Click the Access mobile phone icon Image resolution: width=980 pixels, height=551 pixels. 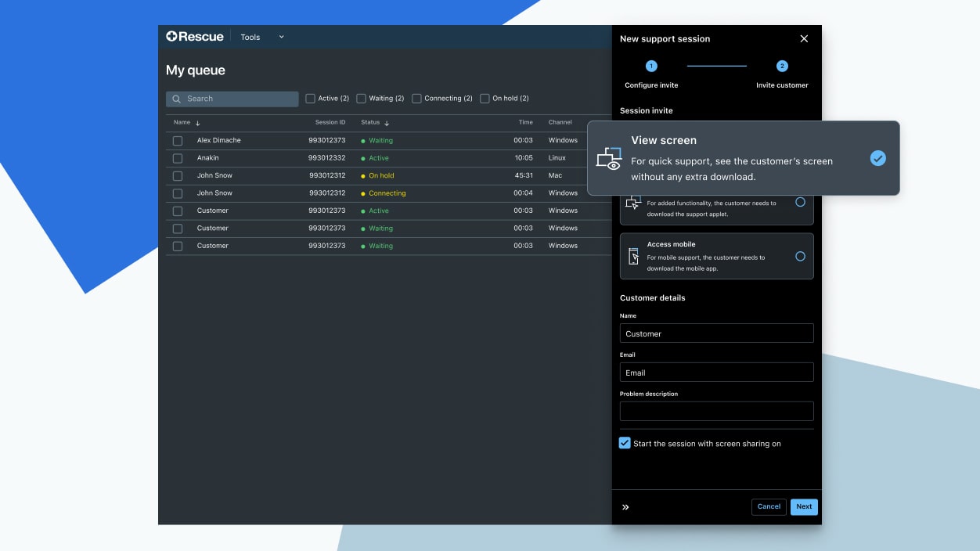[633, 256]
